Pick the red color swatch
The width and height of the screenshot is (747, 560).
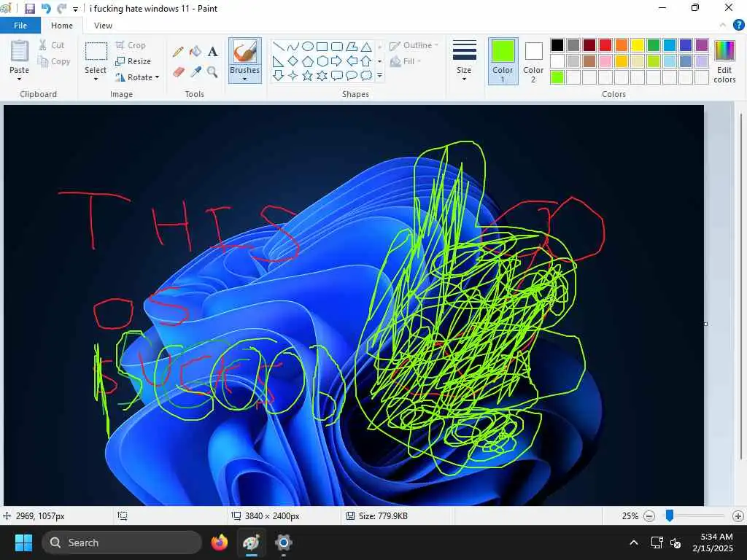[605, 44]
